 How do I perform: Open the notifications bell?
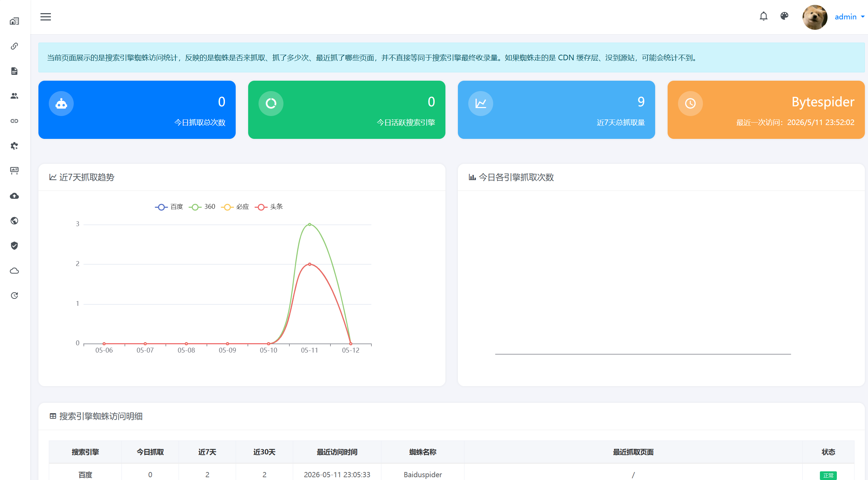point(763,16)
